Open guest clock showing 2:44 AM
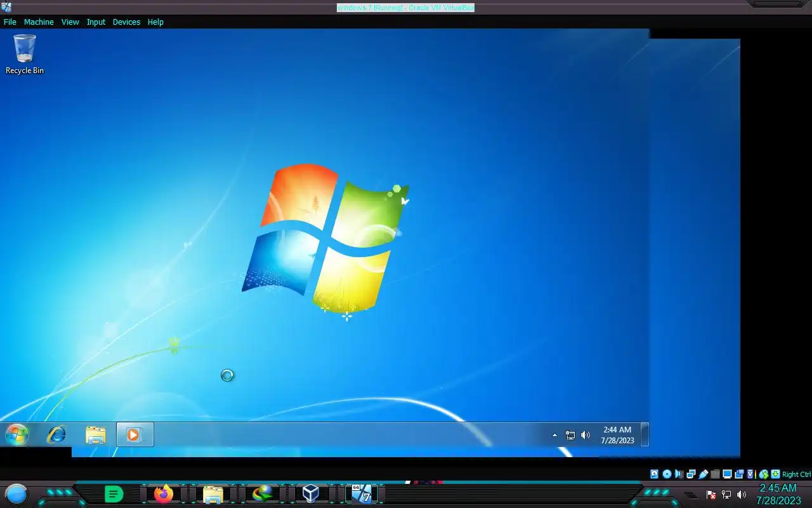This screenshot has width=812, height=508. [617, 435]
